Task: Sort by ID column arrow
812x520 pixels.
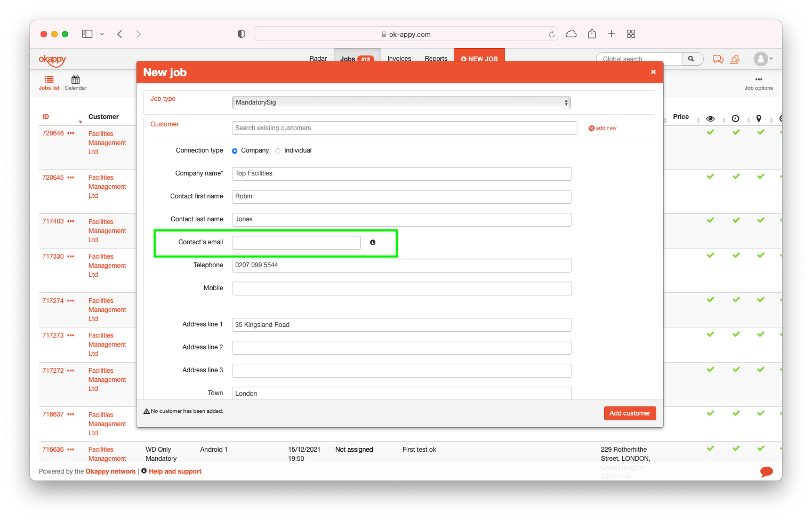Action: pyautogui.click(x=81, y=122)
